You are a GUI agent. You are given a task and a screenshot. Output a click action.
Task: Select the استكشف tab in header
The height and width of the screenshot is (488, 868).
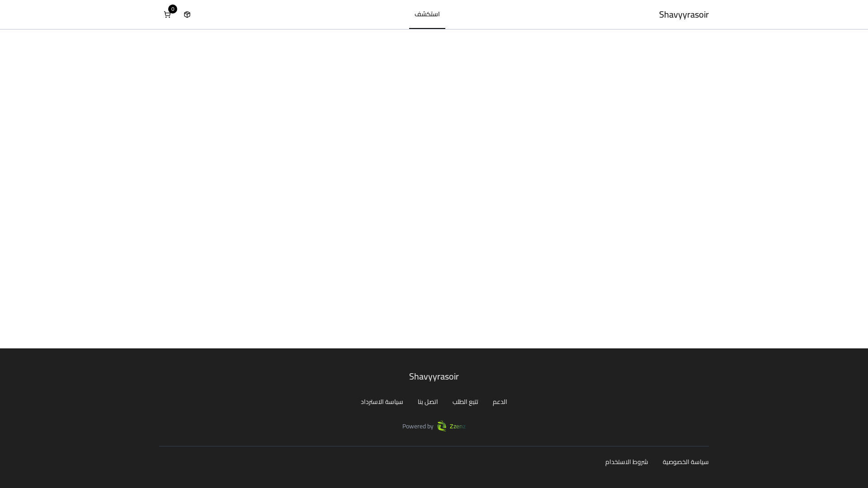click(427, 14)
